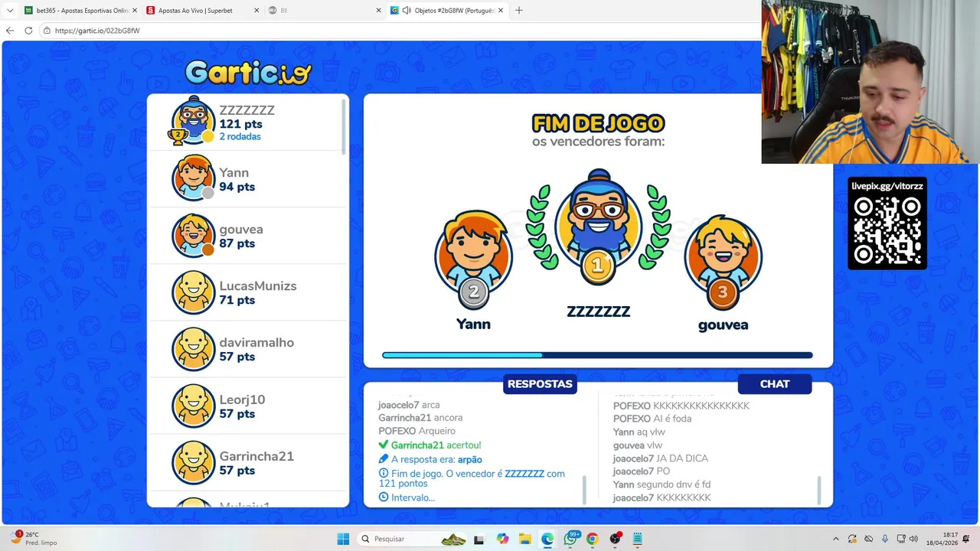This screenshot has height=551, width=980.
Task: Open the CHAT panel tab
Action: click(775, 384)
